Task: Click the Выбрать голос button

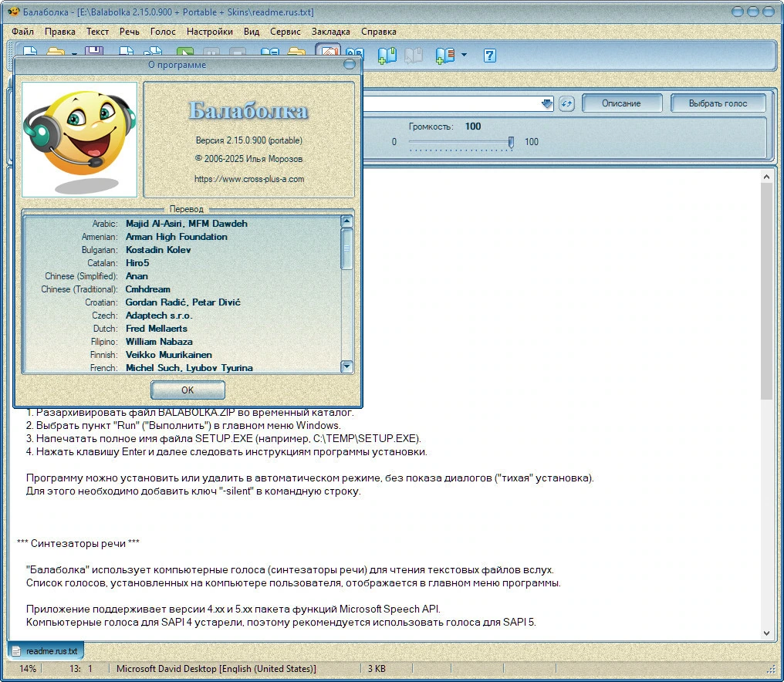Action: click(x=718, y=103)
